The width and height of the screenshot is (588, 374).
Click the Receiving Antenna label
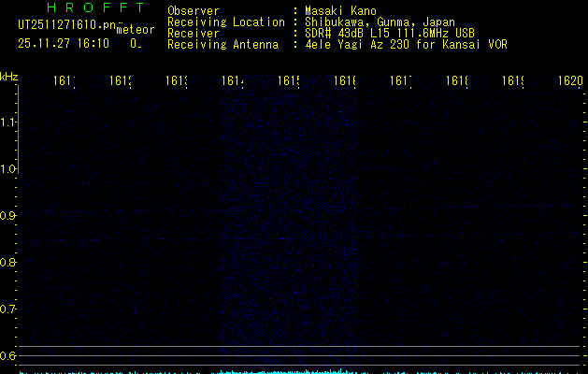[x=223, y=45]
